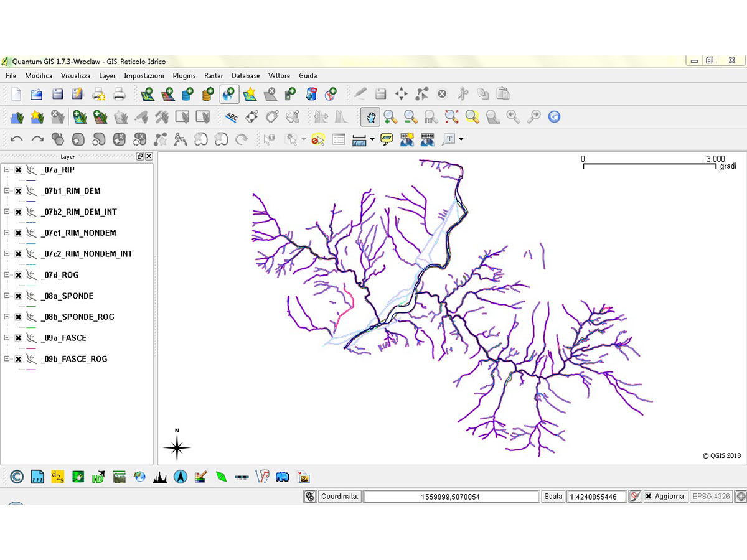Click the Refresh map icon
Viewport: 747px width, 560px height.
pos(554,116)
